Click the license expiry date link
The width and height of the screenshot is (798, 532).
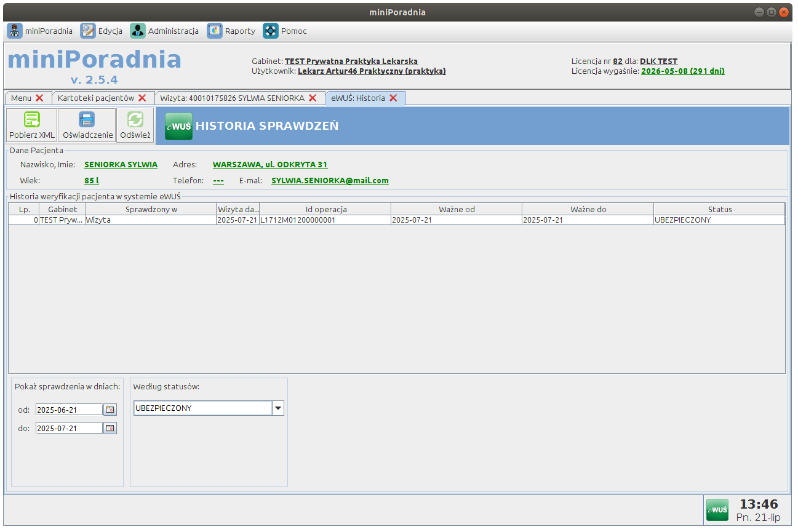point(682,71)
